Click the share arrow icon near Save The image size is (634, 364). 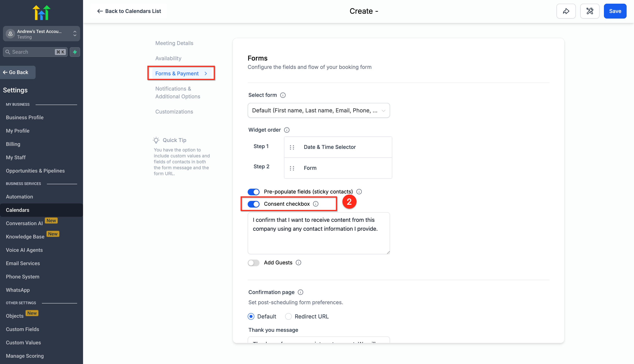pos(566,11)
